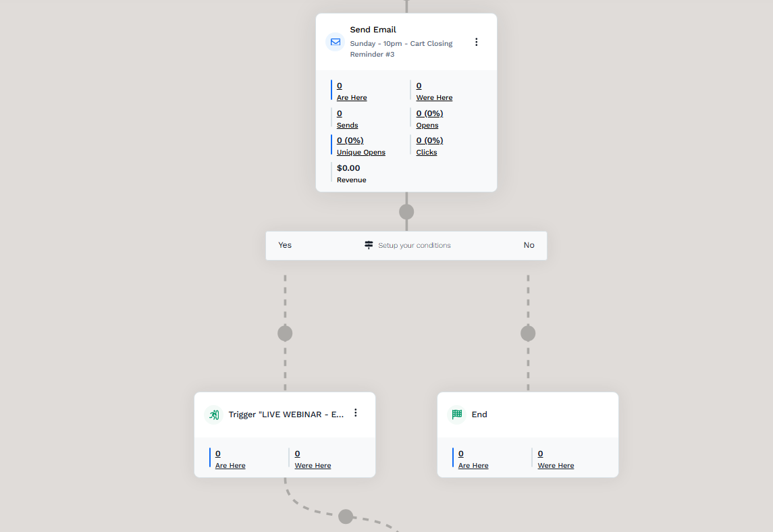Click the connector dot on the No branch

(527, 332)
